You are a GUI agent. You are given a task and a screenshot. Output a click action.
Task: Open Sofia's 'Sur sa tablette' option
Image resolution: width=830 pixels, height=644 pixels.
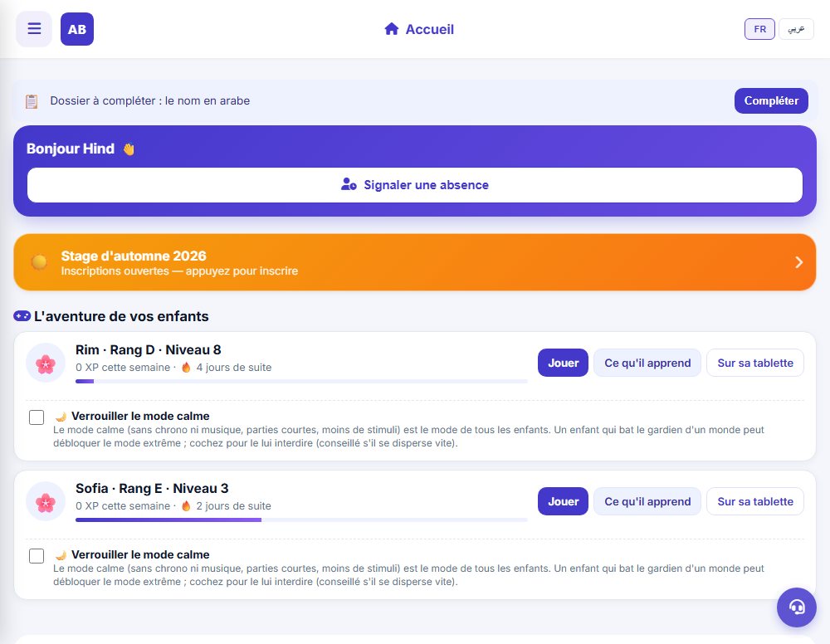point(754,501)
